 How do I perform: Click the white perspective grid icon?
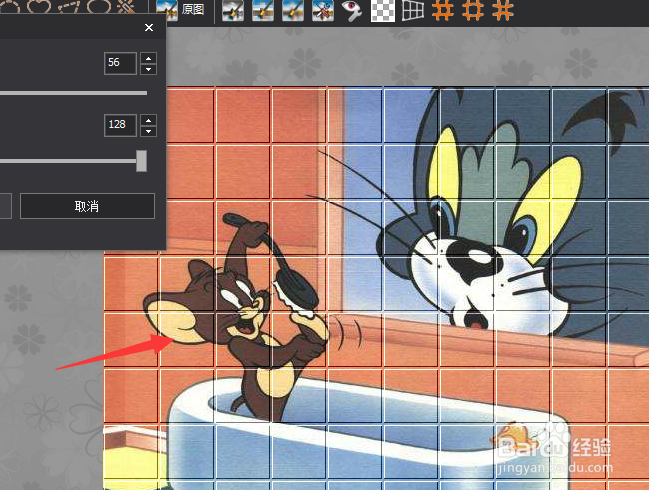tap(413, 10)
